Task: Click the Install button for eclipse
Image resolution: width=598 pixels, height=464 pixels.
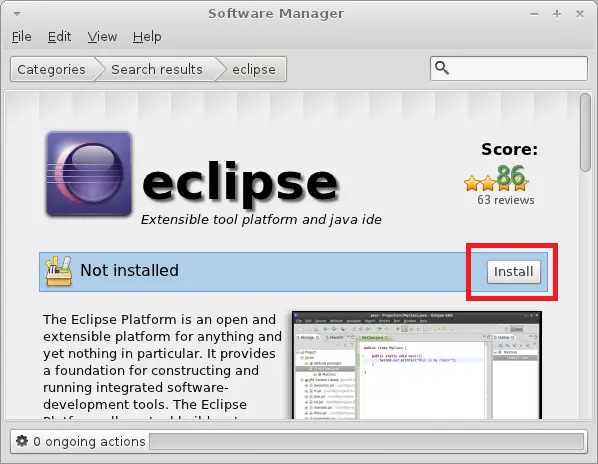Action: click(x=513, y=272)
